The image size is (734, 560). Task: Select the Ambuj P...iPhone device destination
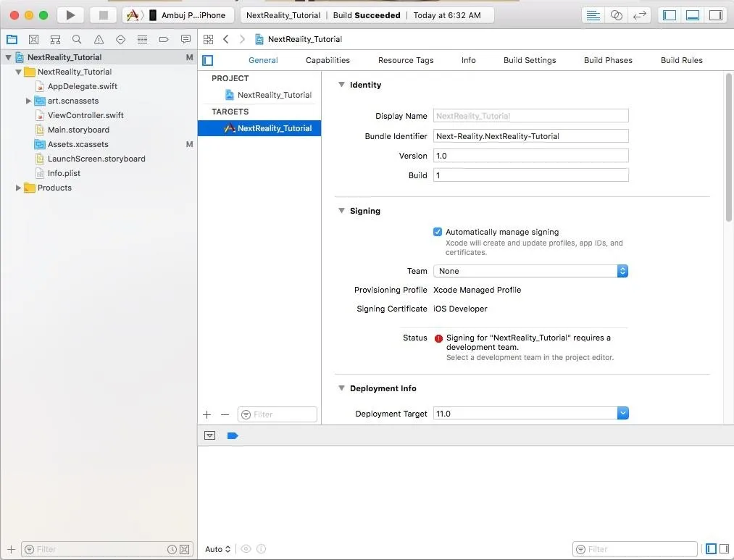coord(187,15)
